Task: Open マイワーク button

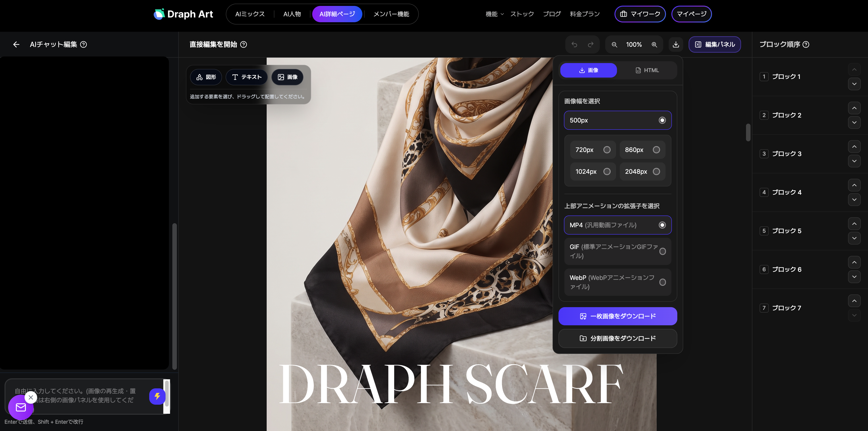Action: pyautogui.click(x=640, y=14)
